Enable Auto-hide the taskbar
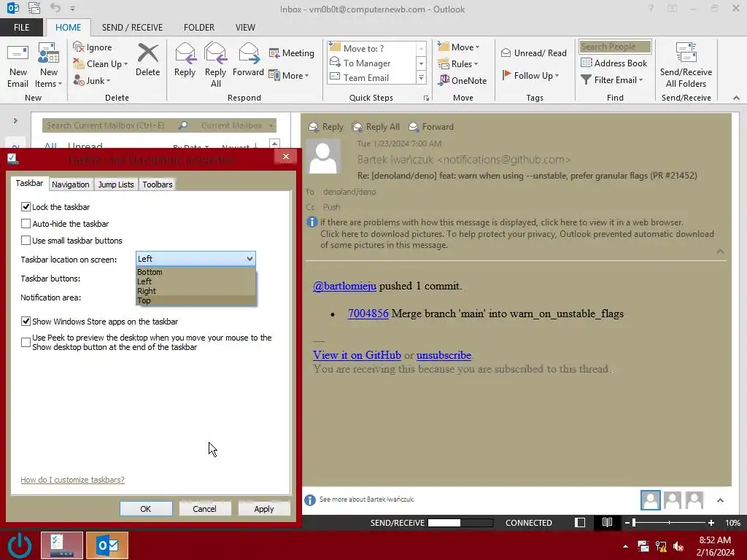 pyautogui.click(x=26, y=223)
